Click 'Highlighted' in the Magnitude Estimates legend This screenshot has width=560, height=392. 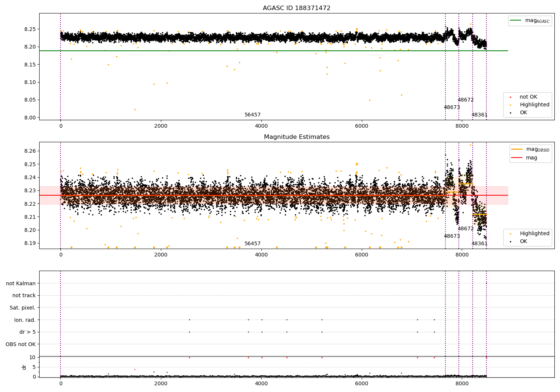pyautogui.click(x=534, y=233)
